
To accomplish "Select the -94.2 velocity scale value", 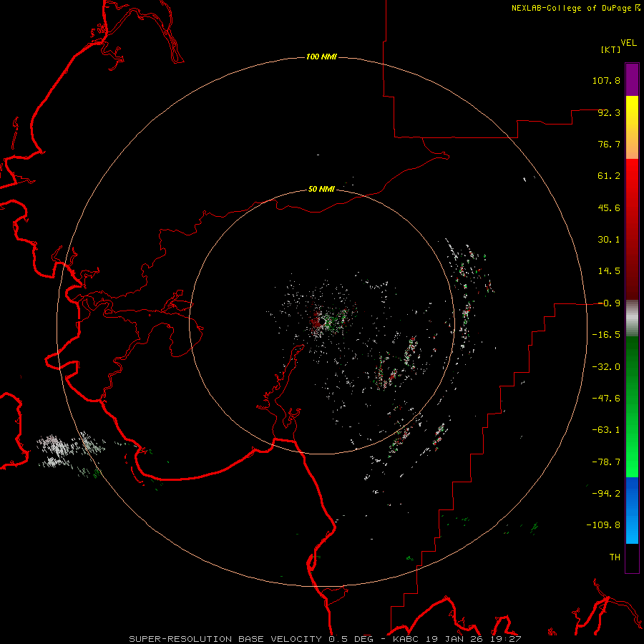I will (x=606, y=493).
